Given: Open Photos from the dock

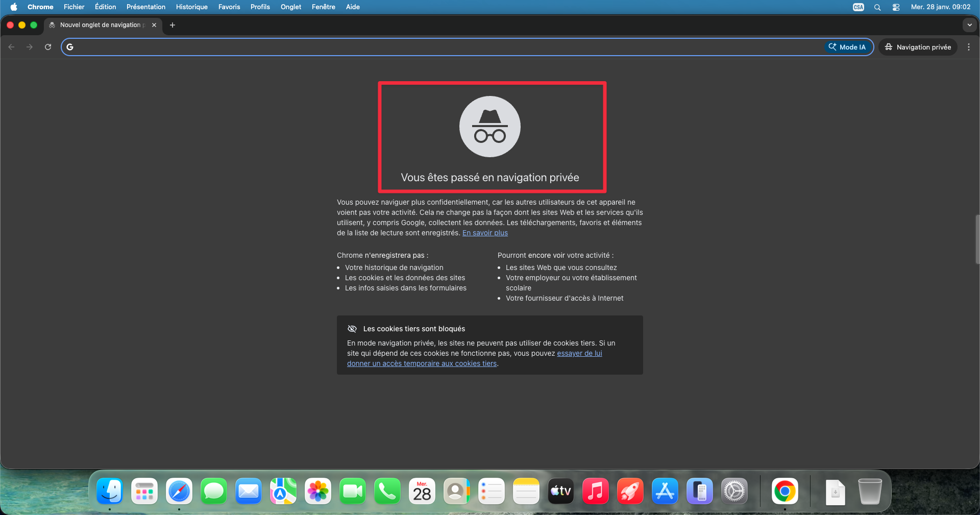Looking at the screenshot, I should pos(318,491).
